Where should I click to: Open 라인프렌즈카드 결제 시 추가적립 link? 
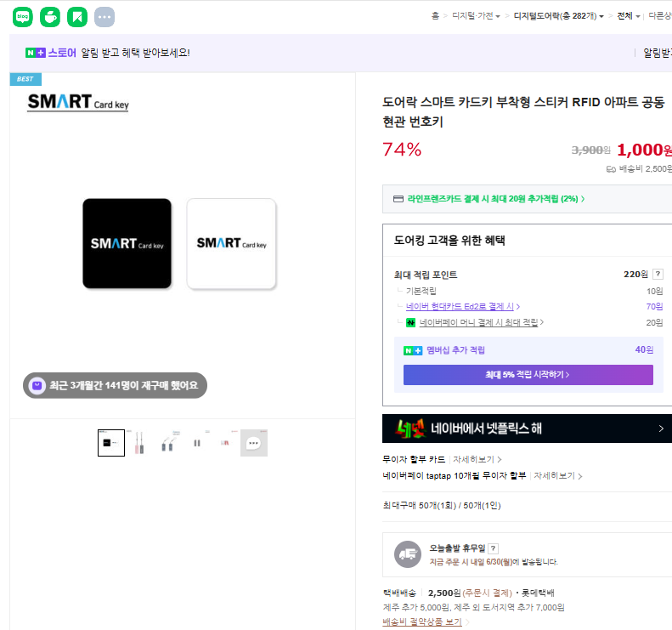coord(496,199)
